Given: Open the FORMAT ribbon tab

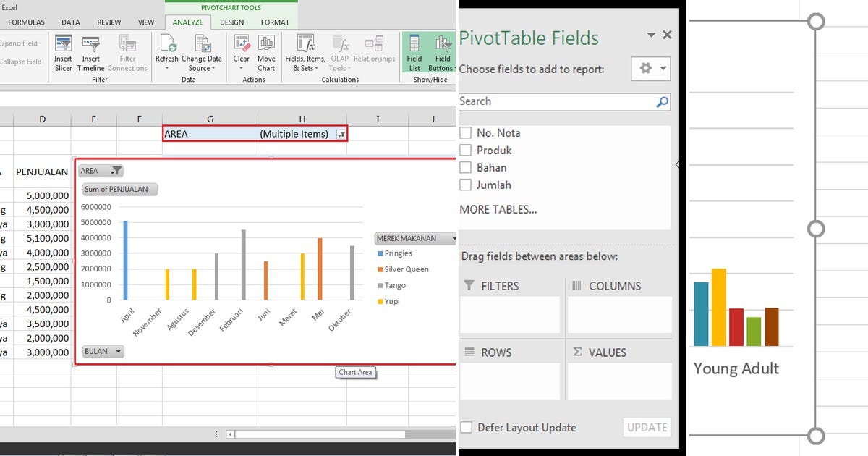Looking at the screenshot, I should coord(275,22).
